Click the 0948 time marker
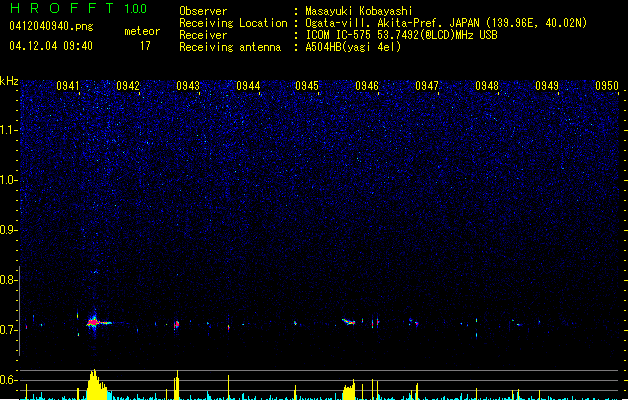The image size is (629, 400). coord(487,86)
